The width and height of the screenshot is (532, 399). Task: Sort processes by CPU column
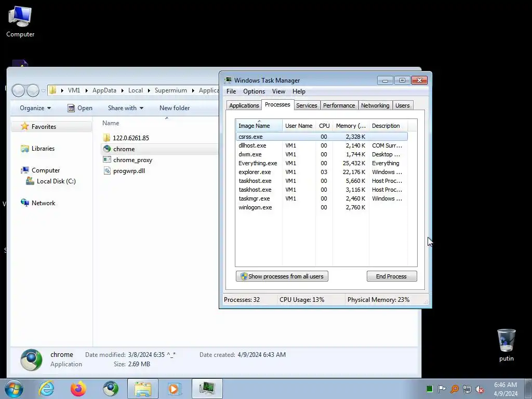point(324,126)
